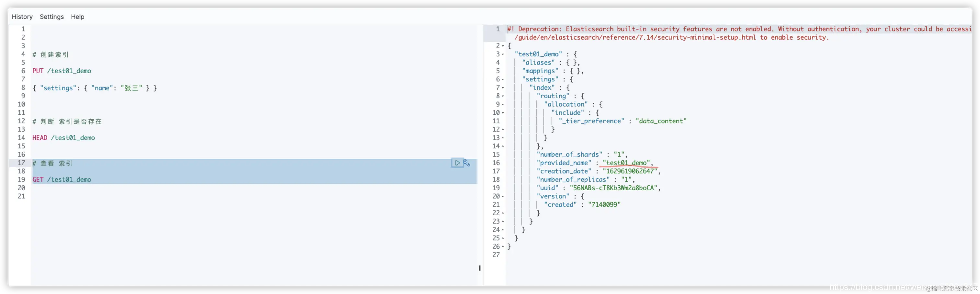Image resolution: width=980 pixels, height=294 pixels.
Task: Collapse the "index" block fold at line 7
Action: coord(503,88)
